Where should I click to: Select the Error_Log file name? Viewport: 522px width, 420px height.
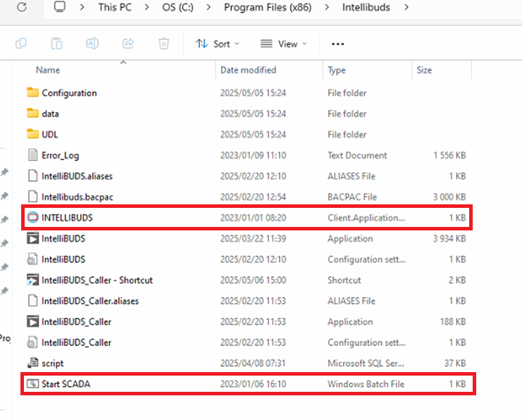pyautogui.click(x=61, y=156)
